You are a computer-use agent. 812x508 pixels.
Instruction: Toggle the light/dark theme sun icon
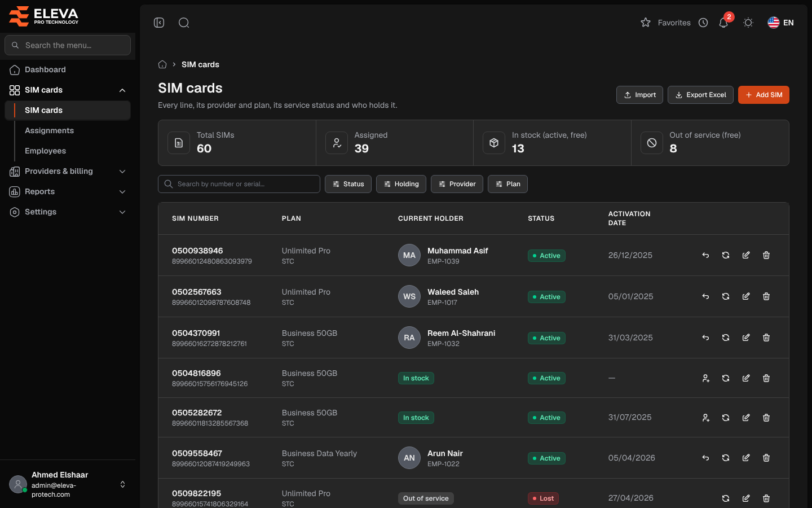click(x=748, y=23)
